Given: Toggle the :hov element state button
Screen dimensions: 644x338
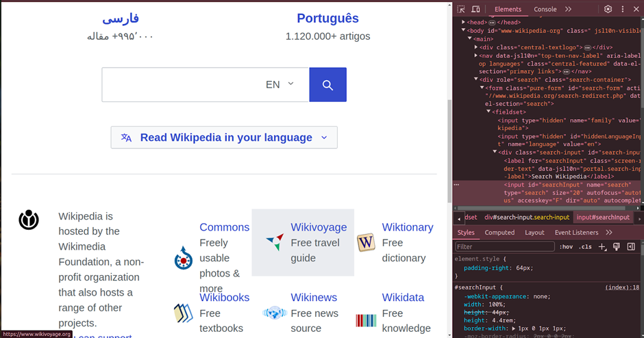Looking at the screenshot, I should point(566,246).
